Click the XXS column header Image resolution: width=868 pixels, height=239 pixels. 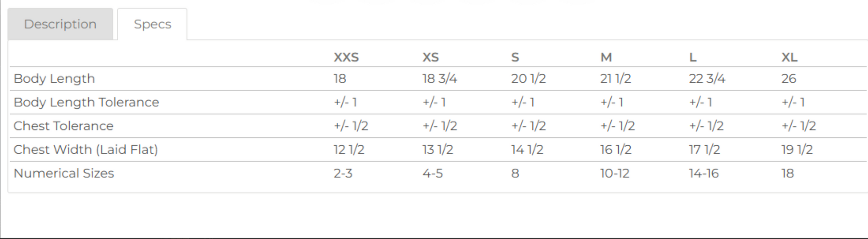click(x=346, y=57)
